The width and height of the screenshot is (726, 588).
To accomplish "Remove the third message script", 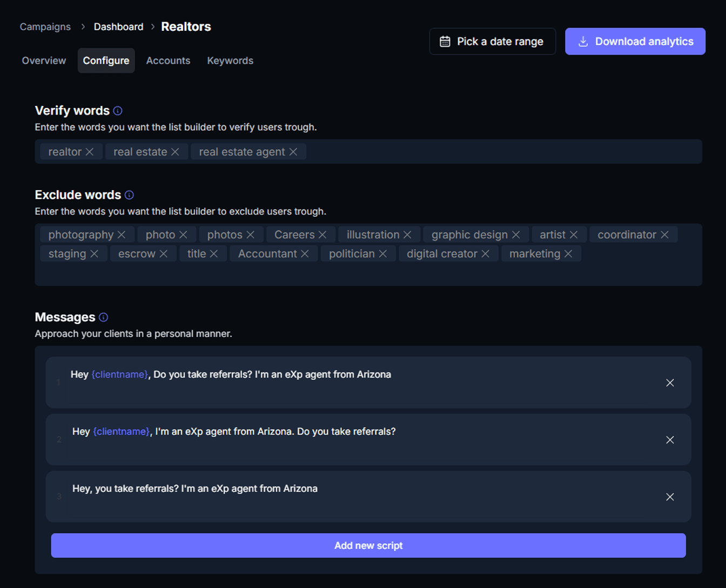I will click(670, 497).
